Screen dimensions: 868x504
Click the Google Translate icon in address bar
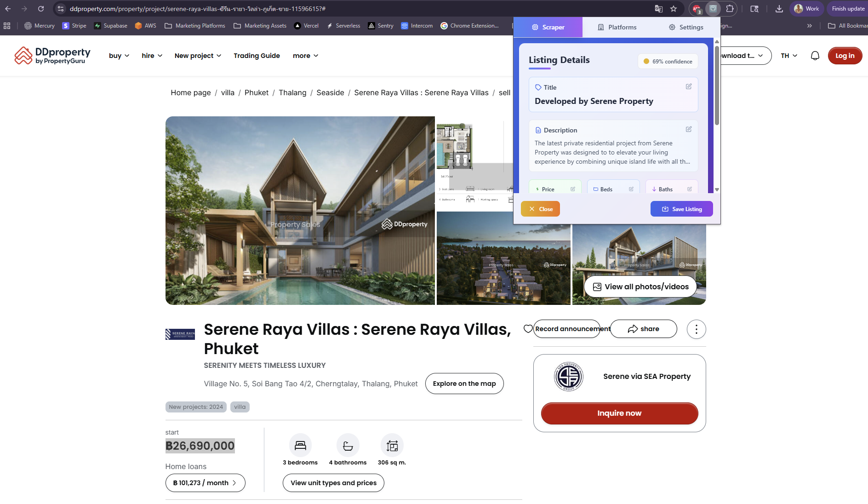click(658, 9)
